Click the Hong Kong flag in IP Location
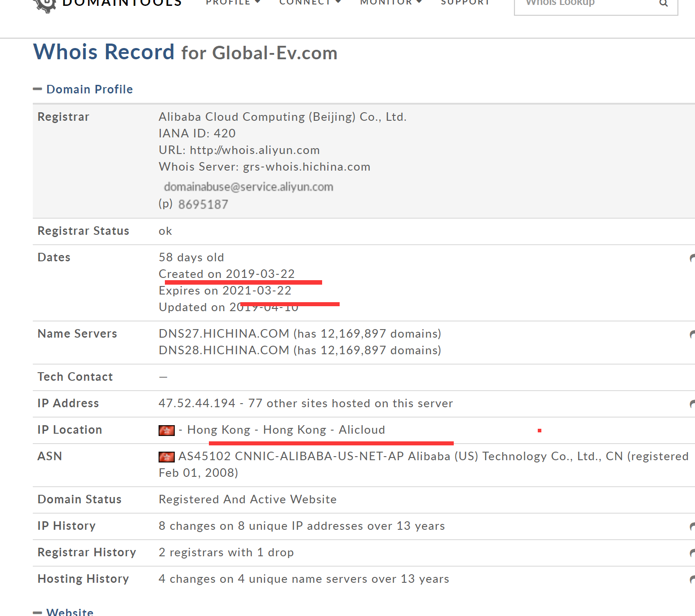Image resolution: width=695 pixels, height=616 pixels. (x=167, y=431)
